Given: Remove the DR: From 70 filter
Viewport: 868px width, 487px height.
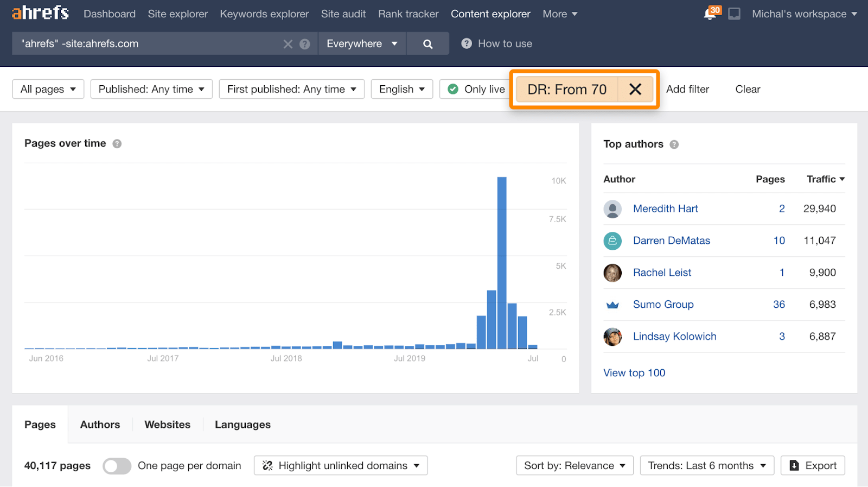Looking at the screenshot, I should click(635, 90).
